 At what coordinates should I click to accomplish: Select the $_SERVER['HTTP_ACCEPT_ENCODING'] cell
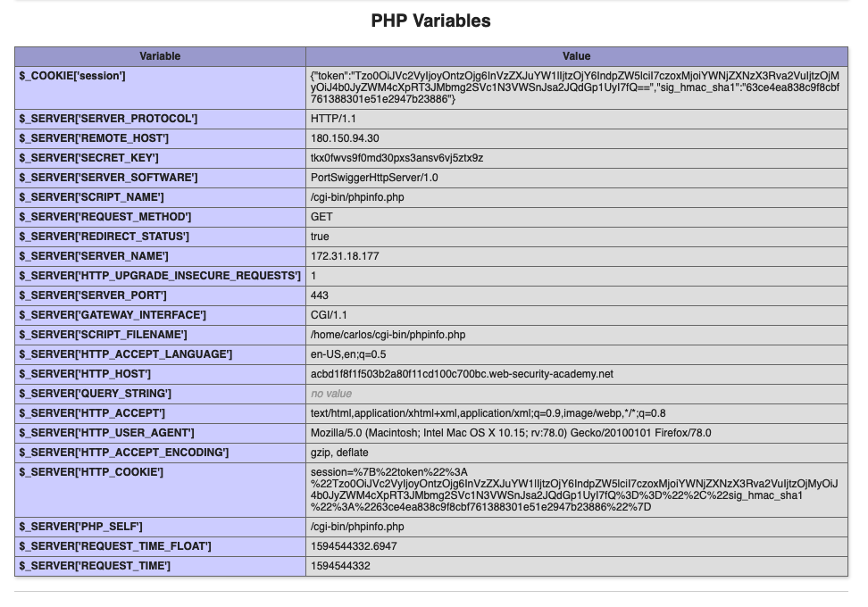coord(160,453)
